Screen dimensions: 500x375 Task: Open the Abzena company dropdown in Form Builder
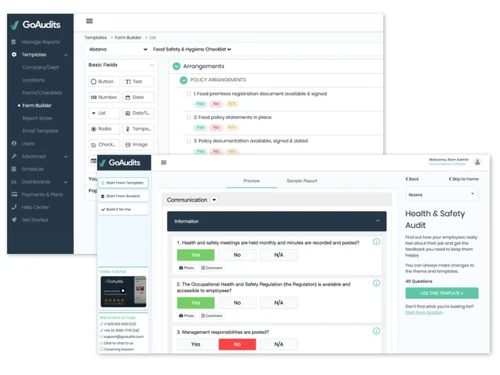(118, 49)
